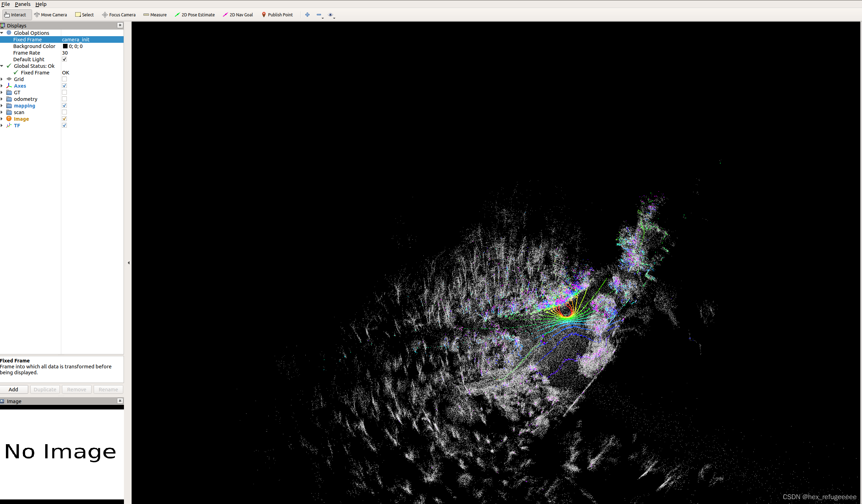The height and width of the screenshot is (504, 862).
Task: Click the Add display button
Action: [x=14, y=390]
